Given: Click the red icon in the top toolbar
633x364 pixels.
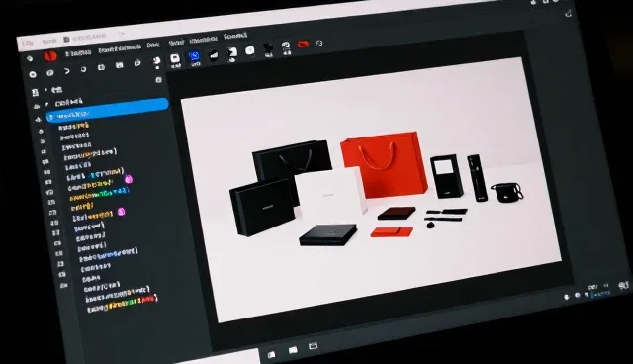Looking at the screenshot, I should [303, 44].
